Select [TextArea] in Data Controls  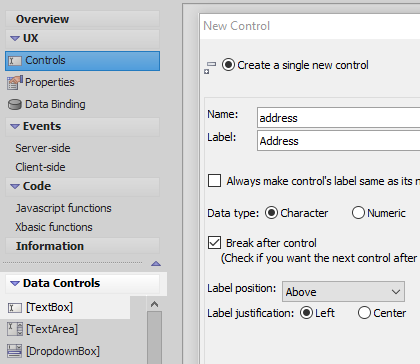52,329
